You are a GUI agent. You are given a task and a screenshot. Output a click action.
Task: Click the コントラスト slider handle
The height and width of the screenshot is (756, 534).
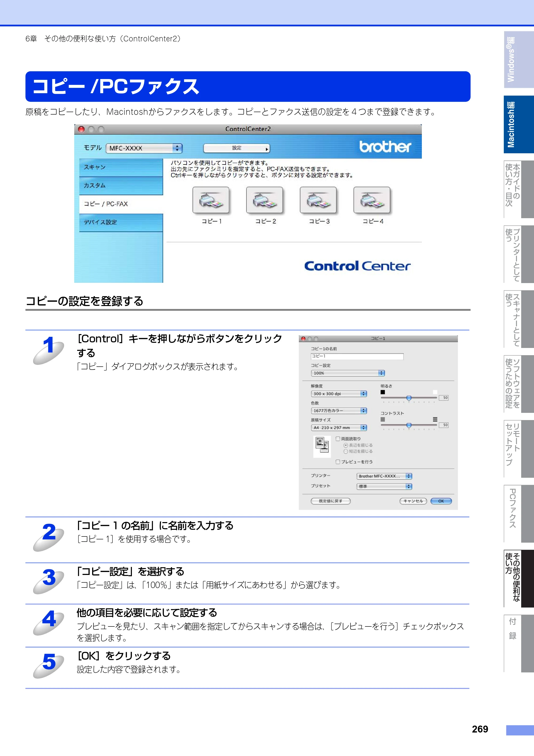point(409,426)
